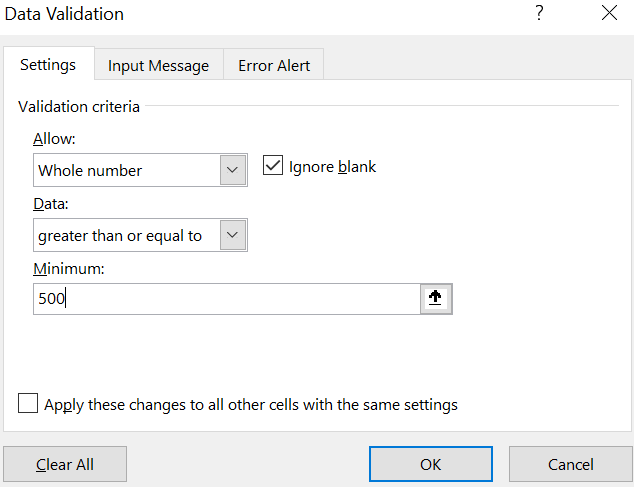Expand the Data dropdown arrow
634x487 pixels.
pyautogui.click(x=233, y=235)
